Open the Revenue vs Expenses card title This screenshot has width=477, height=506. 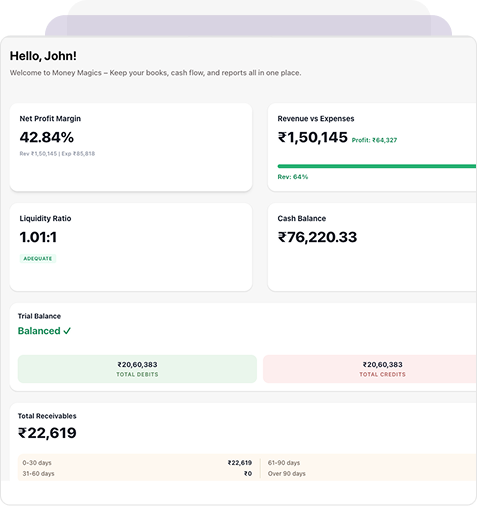[316, 119]
